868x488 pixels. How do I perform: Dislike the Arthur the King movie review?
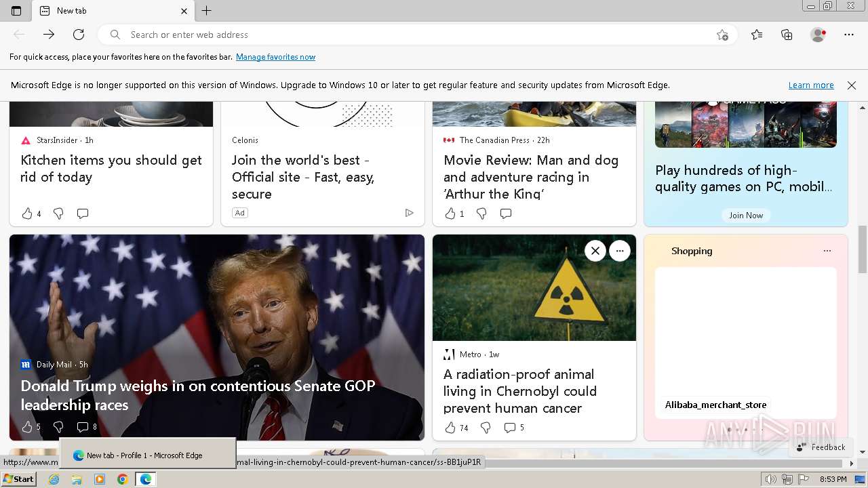481,213
